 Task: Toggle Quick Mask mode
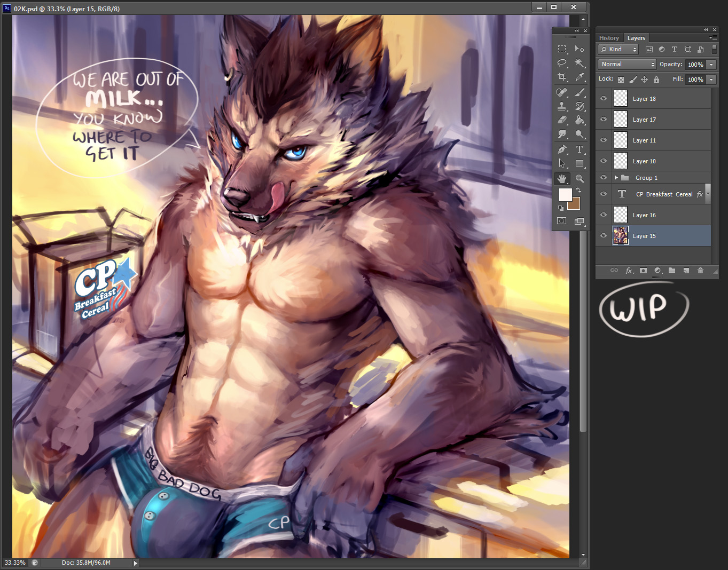pyautogui.click(x=562, y=221)
